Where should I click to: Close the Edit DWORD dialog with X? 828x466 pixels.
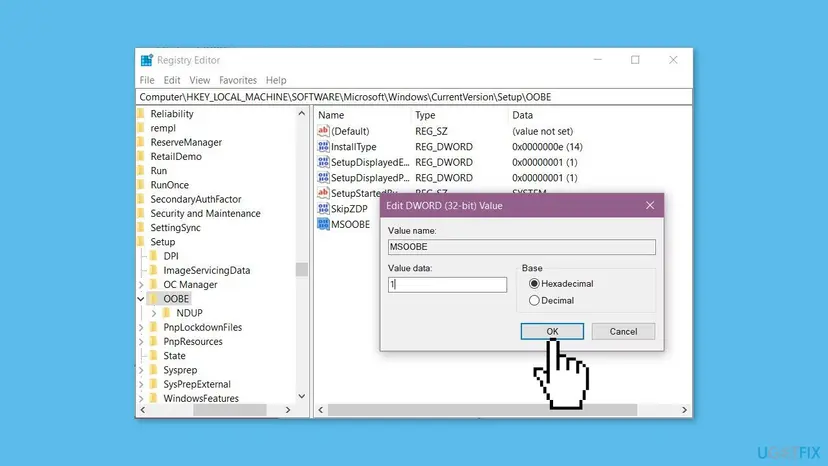650,206
